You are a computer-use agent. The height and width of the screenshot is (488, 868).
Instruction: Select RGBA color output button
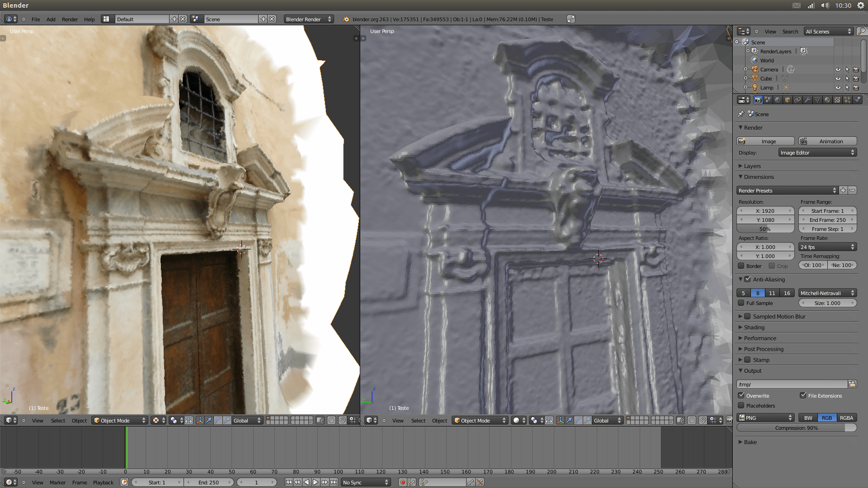846,418
